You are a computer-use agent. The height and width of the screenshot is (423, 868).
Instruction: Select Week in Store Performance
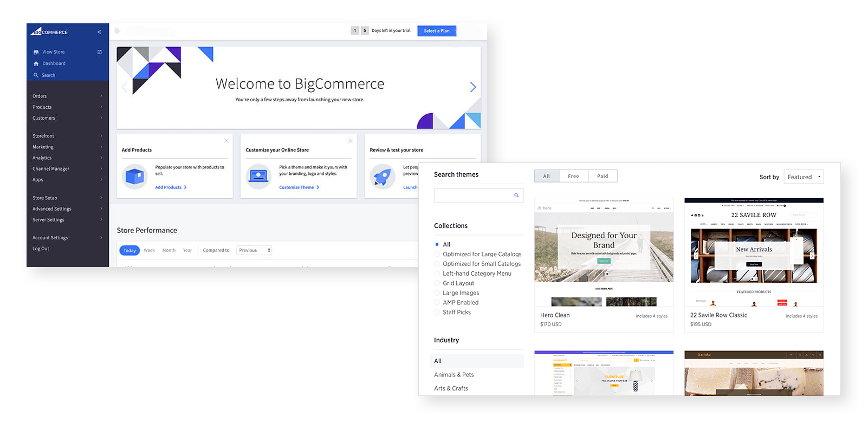click(x=149, y=250)
